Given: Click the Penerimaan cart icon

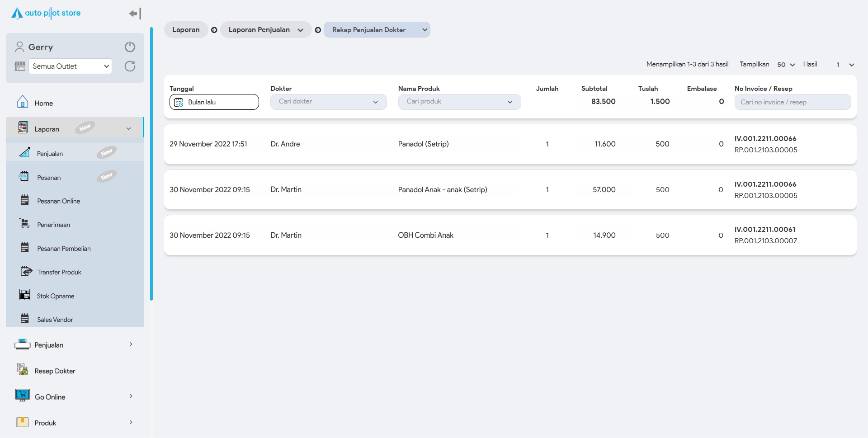Looking at the screenshot, I should 24,224.
